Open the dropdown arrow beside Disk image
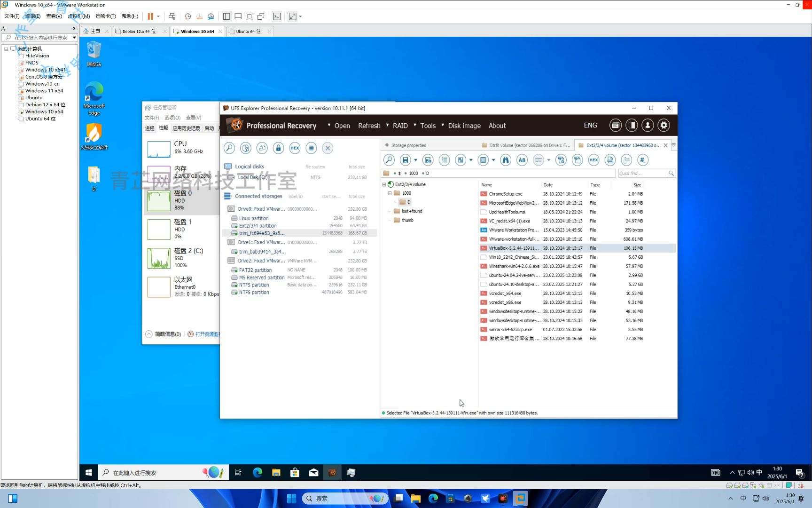The width and height of the screenshot is (812, 508). tap(443, 125)
